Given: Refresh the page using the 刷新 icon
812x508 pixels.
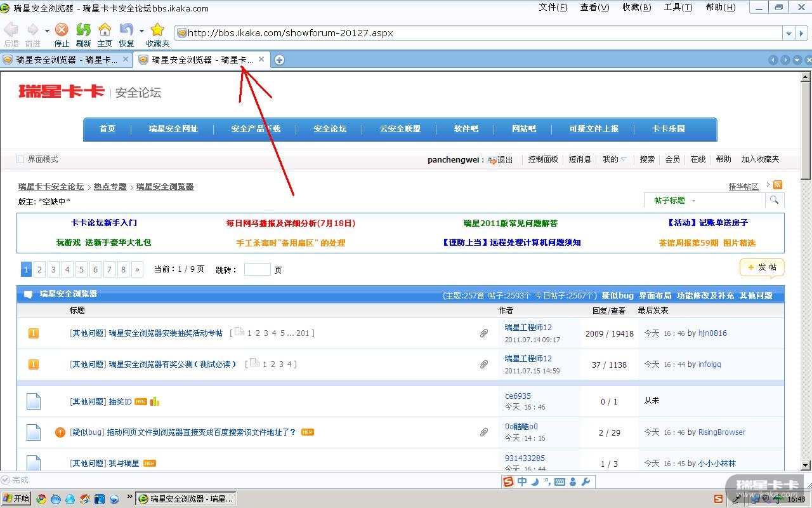Looking at the screenshot, I should pyautogui.click(x=83, y=30).
